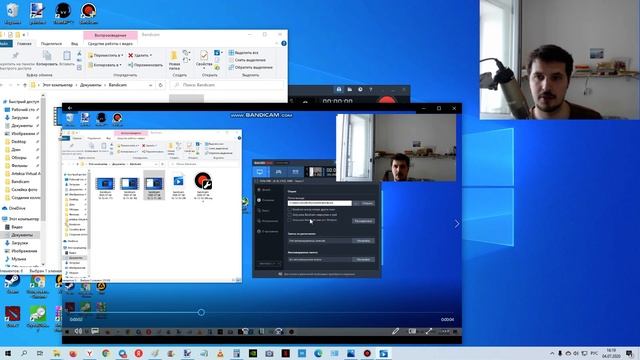Screen dimensions: 640x360
Task: Open the Bandicam red record taskbar icon
Action: coord(367,353)
